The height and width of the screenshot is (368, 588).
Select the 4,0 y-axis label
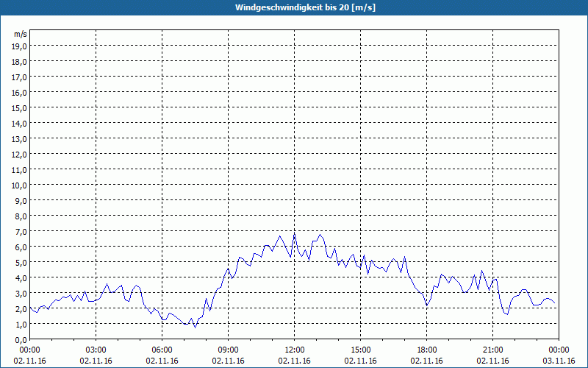21,278
